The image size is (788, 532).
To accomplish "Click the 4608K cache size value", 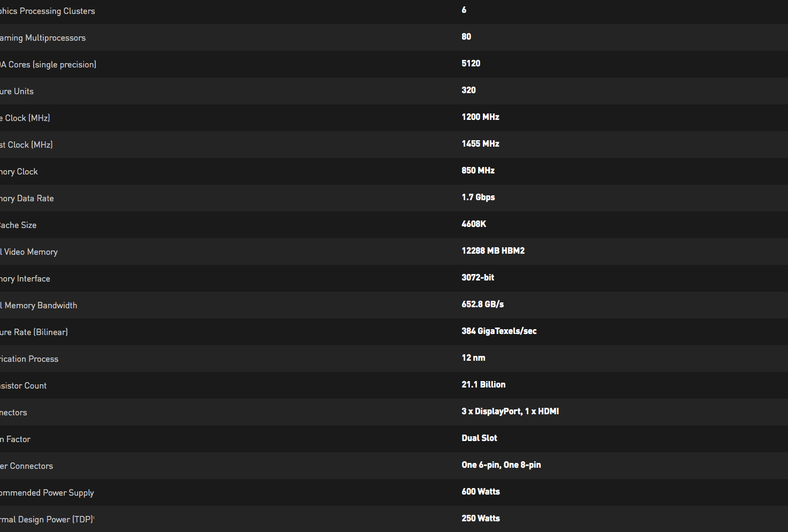I will click(474, 224).
